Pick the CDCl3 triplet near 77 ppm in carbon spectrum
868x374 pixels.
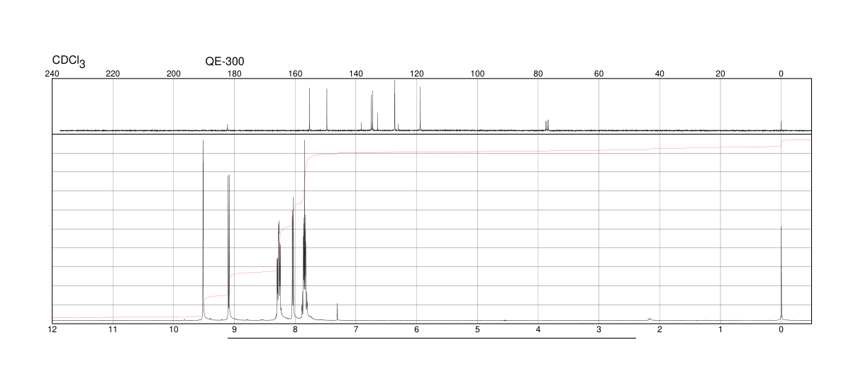coord(547,125)
